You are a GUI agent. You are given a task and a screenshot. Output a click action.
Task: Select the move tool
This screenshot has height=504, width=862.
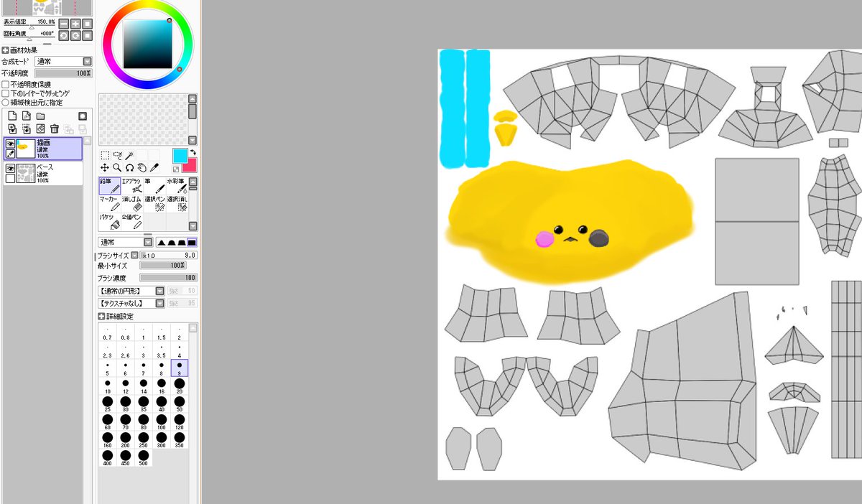pyautogui.click(x=105, y=167)
